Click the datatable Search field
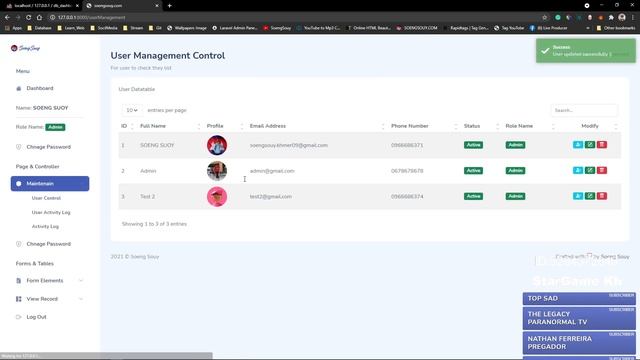The width and height of the screenshot is (640, 360). click(x=584, y=110)
